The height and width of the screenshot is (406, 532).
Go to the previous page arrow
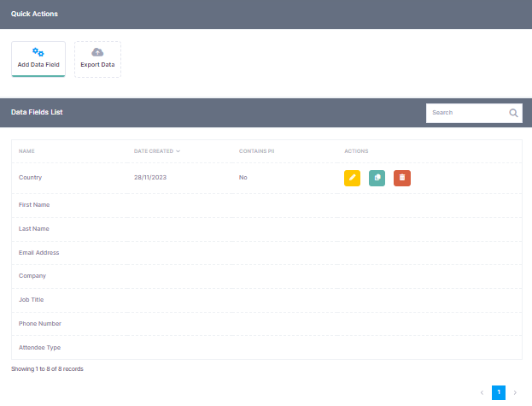[482, 392]
